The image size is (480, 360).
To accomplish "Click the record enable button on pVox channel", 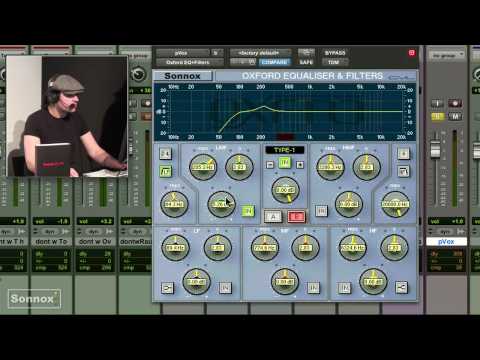I will pyautogui.click(x=455, y=103).
